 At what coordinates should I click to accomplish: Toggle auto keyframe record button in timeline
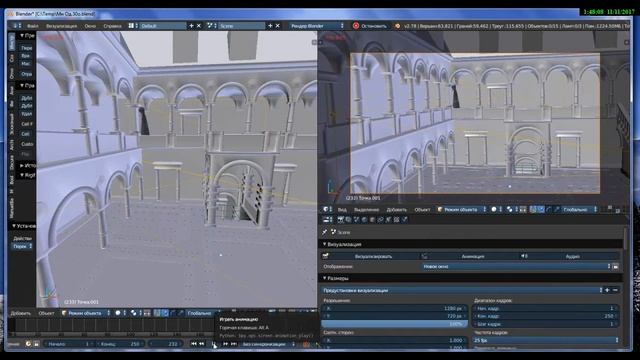click(306, 344)
